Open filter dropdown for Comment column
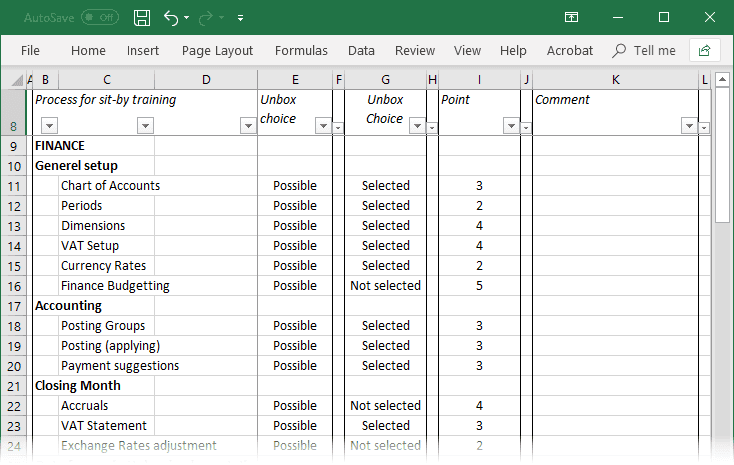Screen dimensions: 734x465 689,125
